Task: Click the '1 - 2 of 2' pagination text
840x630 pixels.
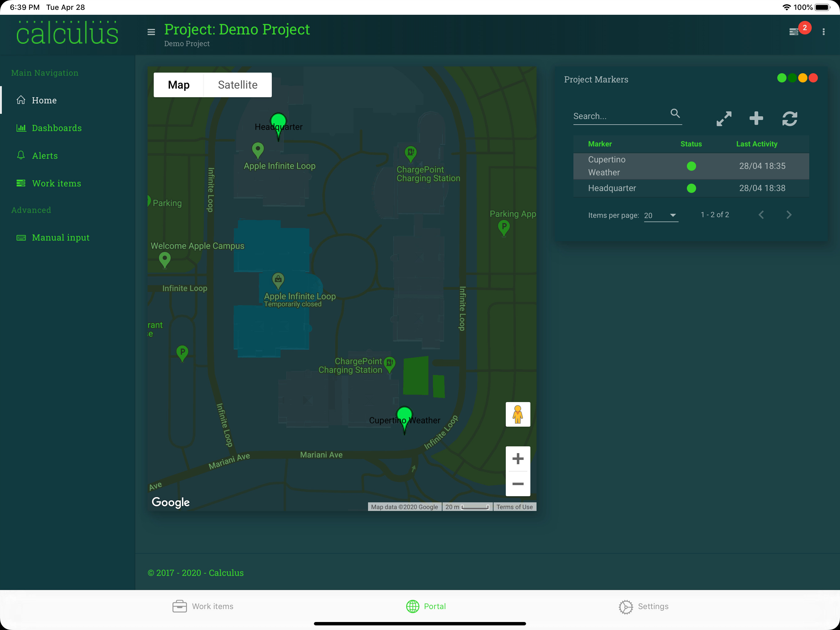Action: pyautogui.click(x=714, y=215)
